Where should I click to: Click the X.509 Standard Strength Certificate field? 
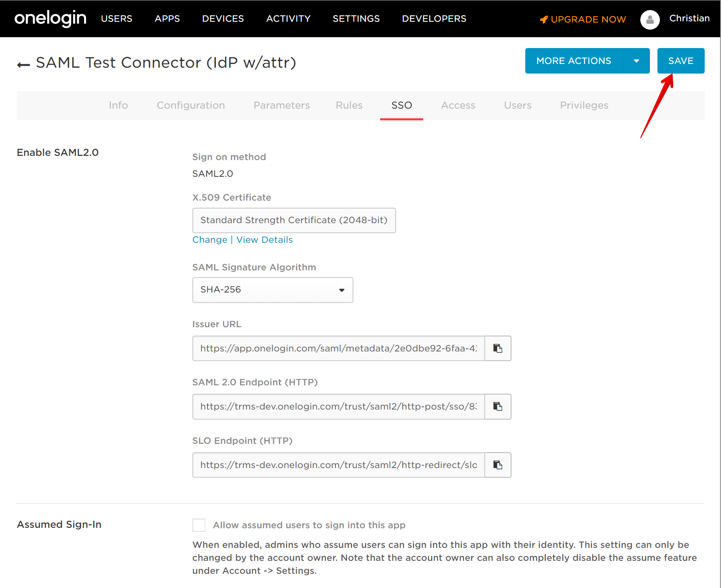294,220
